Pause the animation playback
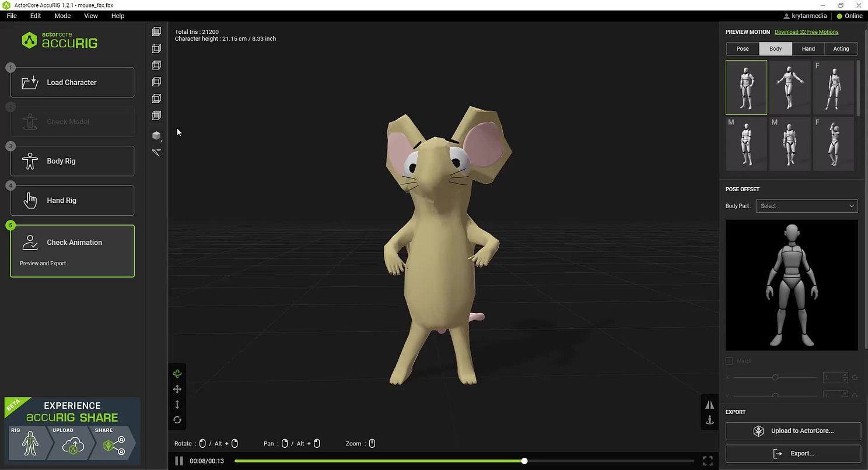 tap(179, 461)
